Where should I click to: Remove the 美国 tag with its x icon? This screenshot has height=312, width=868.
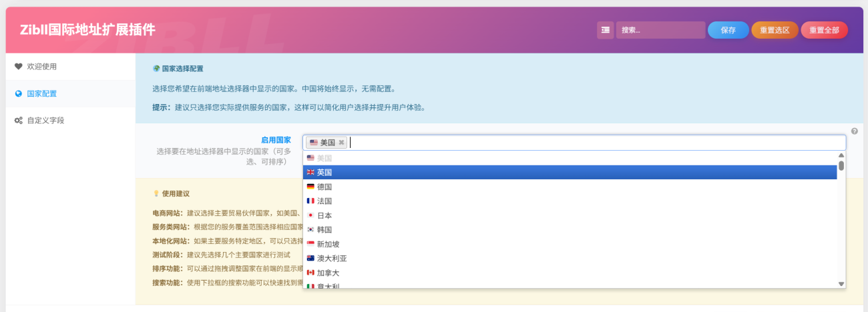(341, 143)
